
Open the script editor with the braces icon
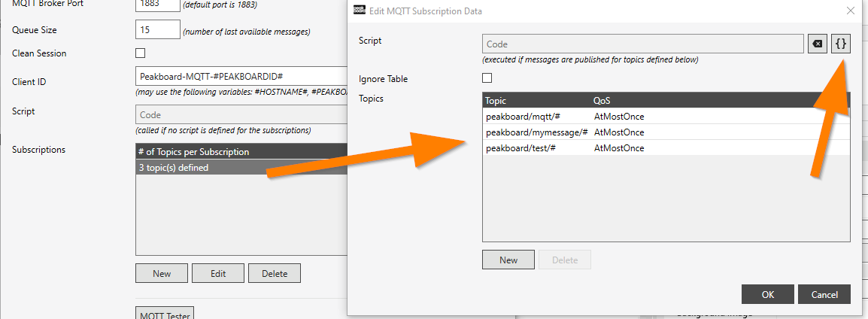point(840,44)
